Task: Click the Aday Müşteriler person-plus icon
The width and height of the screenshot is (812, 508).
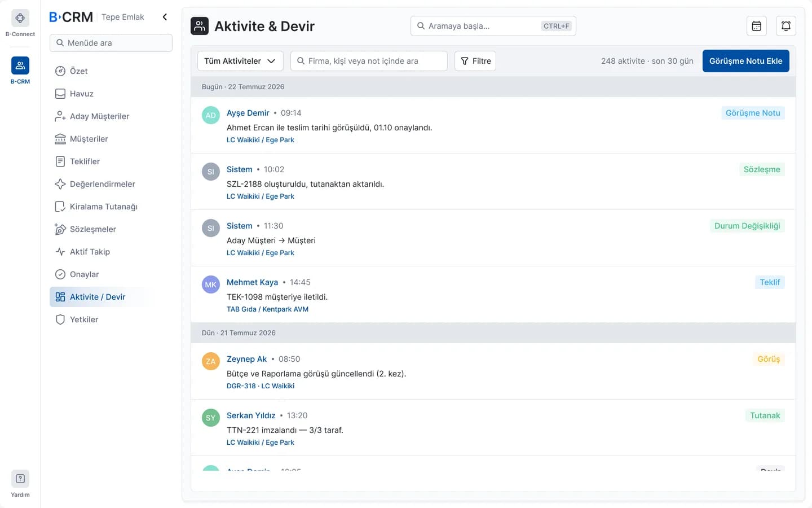Action: coord(60,116)
